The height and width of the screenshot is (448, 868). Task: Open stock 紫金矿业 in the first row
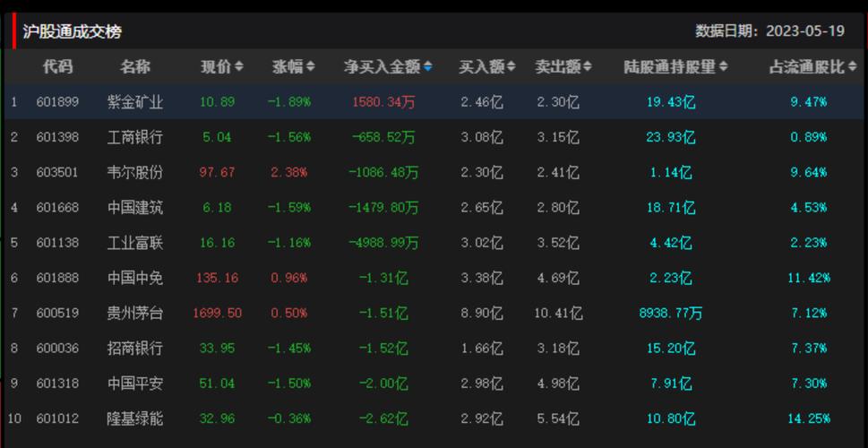click(135, 102)
